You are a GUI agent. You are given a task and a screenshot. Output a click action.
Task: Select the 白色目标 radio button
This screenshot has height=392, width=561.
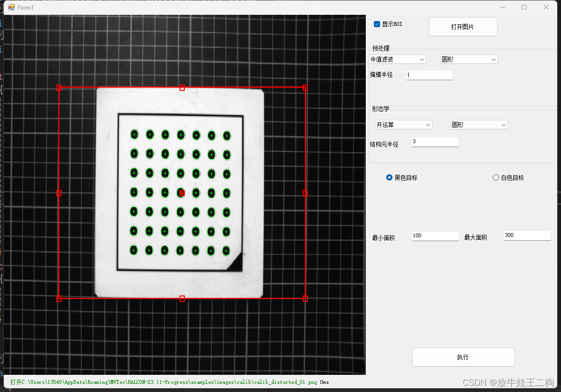click(495, 177)
